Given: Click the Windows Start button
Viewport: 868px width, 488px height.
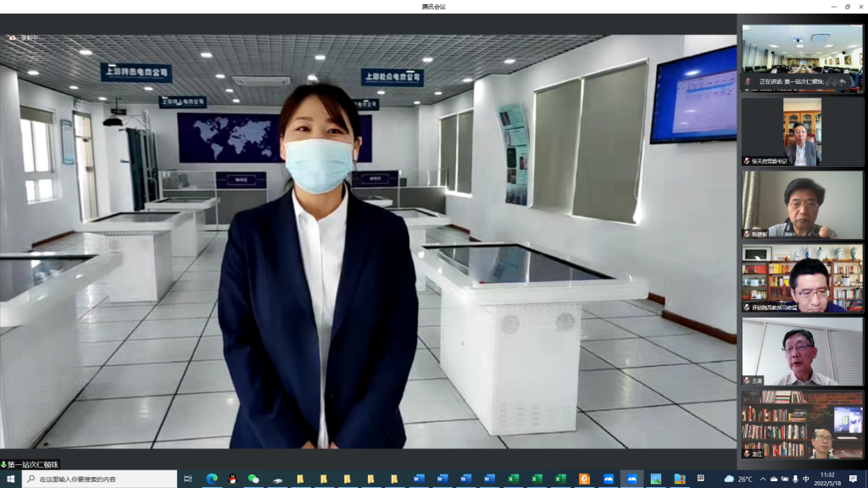Looking at the screenshot, I should click(10, 479).
